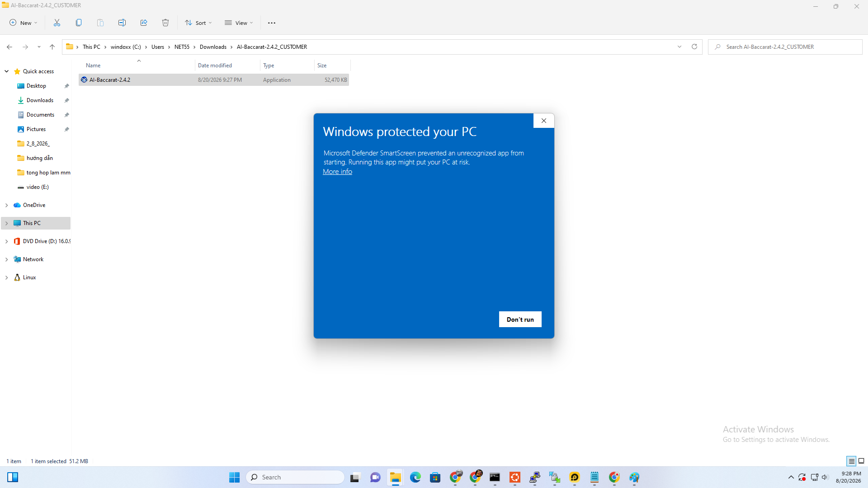Click the taskbar Search box
868x488 pixels.
click(x=295, y=477)
